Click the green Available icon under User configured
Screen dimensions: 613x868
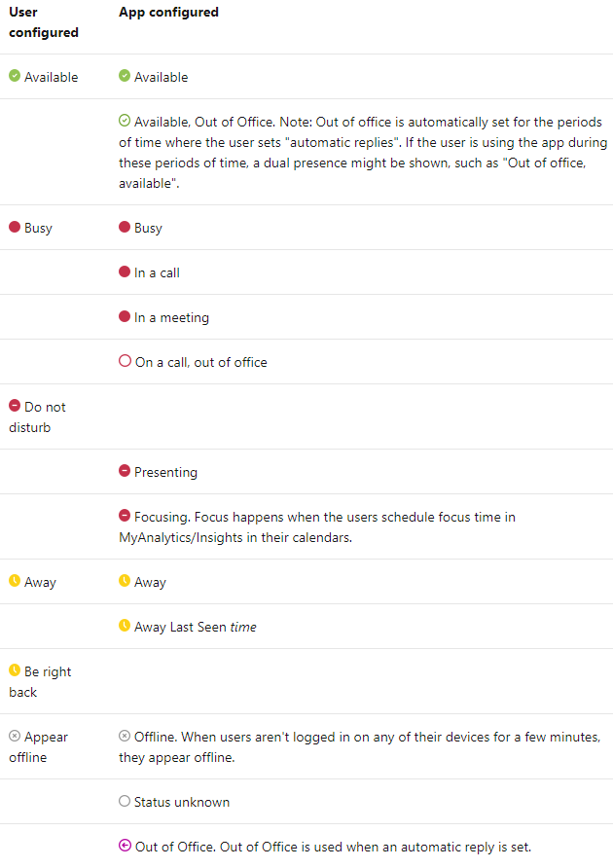15,76
